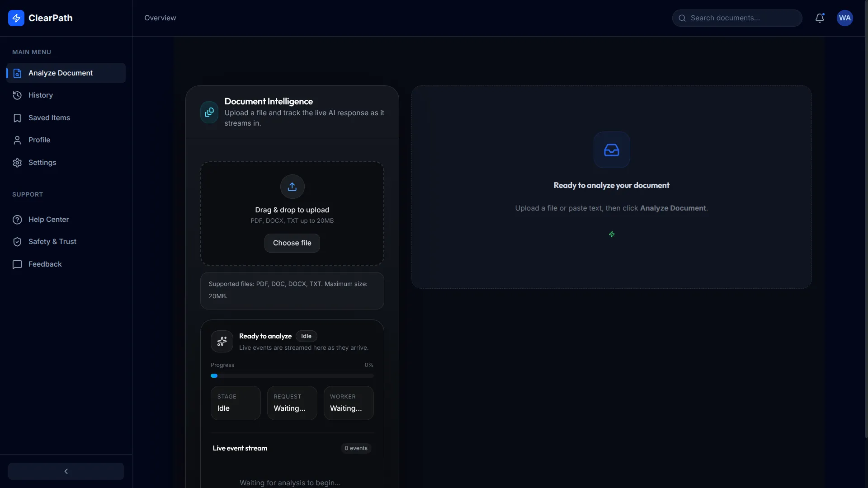This screenshot has width=868, height=488.
Task: Click the analysis progress bar
Action: (x=292, y=376)
